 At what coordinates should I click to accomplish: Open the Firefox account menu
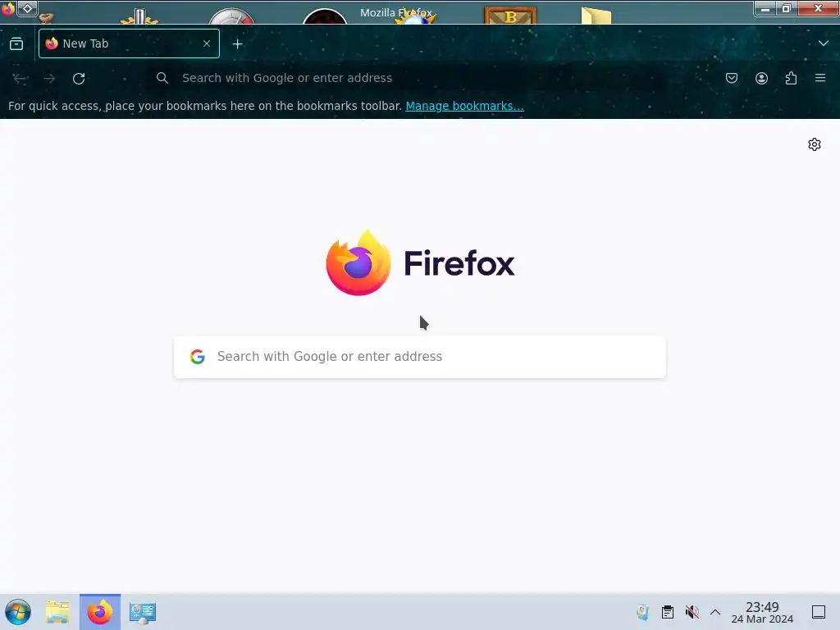[x=761, y=78]
